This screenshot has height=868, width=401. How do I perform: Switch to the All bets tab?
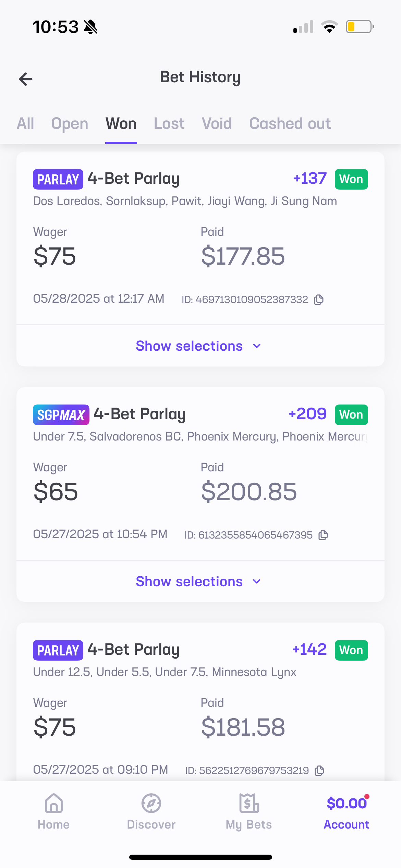coord(25,123)
